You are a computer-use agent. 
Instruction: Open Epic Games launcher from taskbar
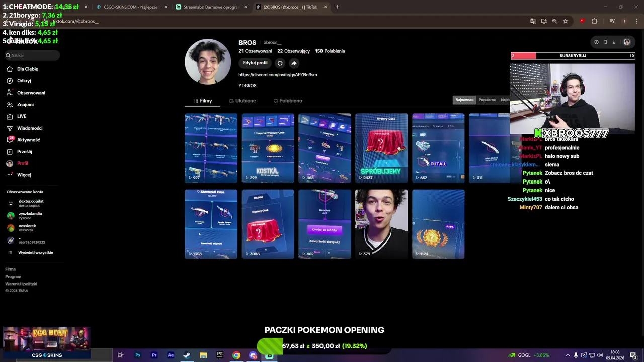pyautogui.click(x=220, y=355)
